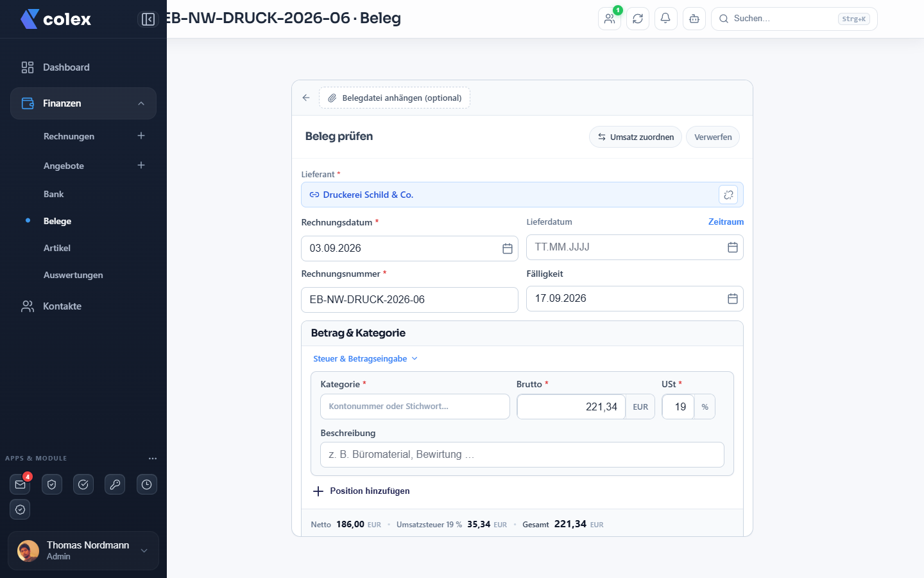Add a new Angebot with plus icon
This screenshot has width=924, height=578.
(141, 165)
